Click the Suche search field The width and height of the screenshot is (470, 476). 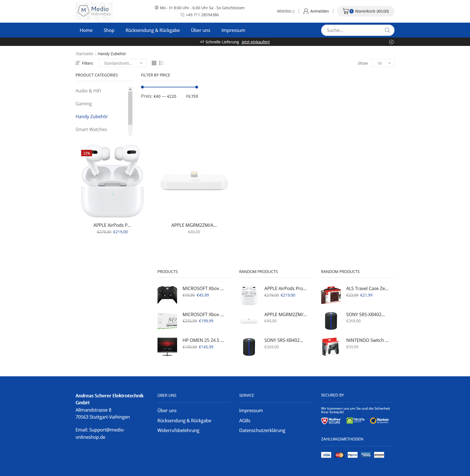click(x=358, y=30)
